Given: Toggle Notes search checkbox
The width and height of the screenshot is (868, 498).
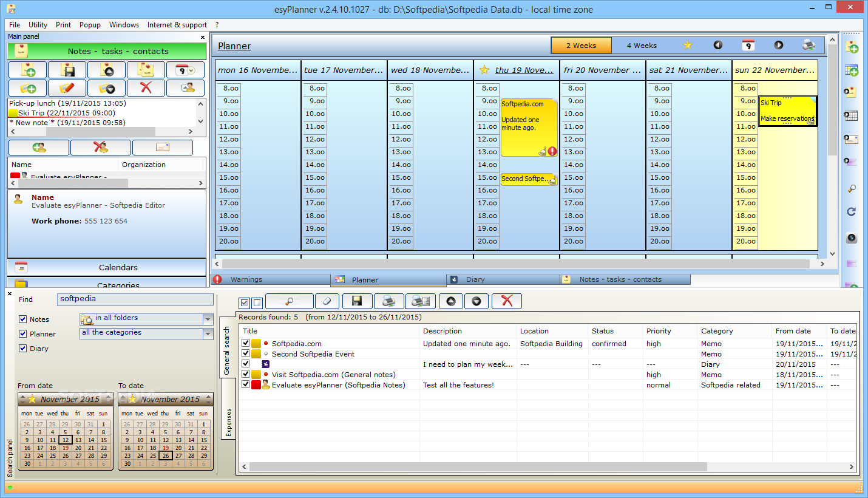Looking at the screenshot, I should click(x=23, y=319).
